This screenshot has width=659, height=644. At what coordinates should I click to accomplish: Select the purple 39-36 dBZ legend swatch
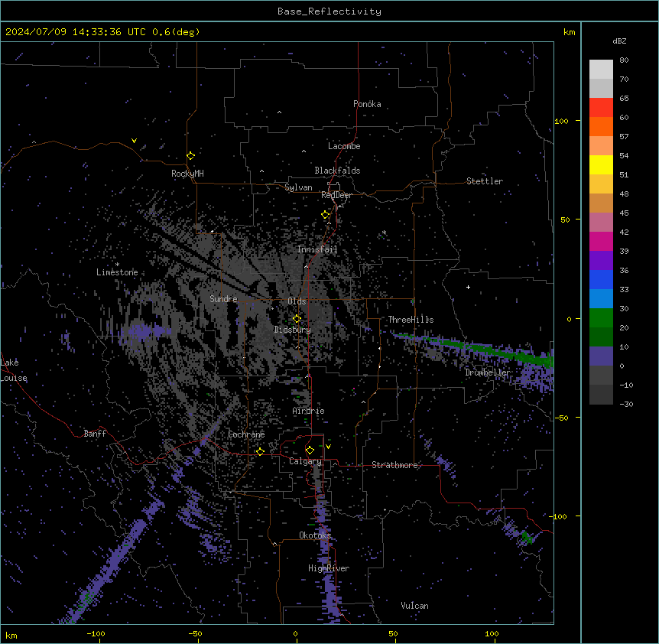(x=601, y=260)
